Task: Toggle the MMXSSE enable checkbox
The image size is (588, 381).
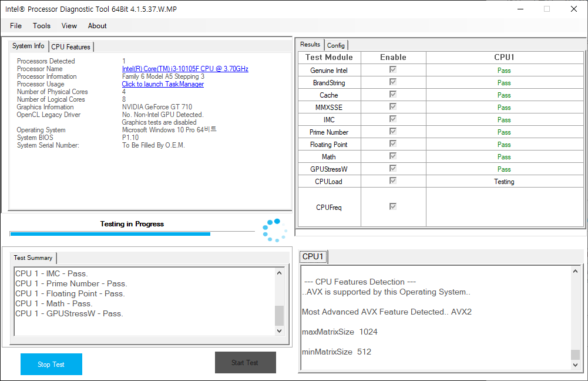Action: pyautogui.click(x=393, y=106)
